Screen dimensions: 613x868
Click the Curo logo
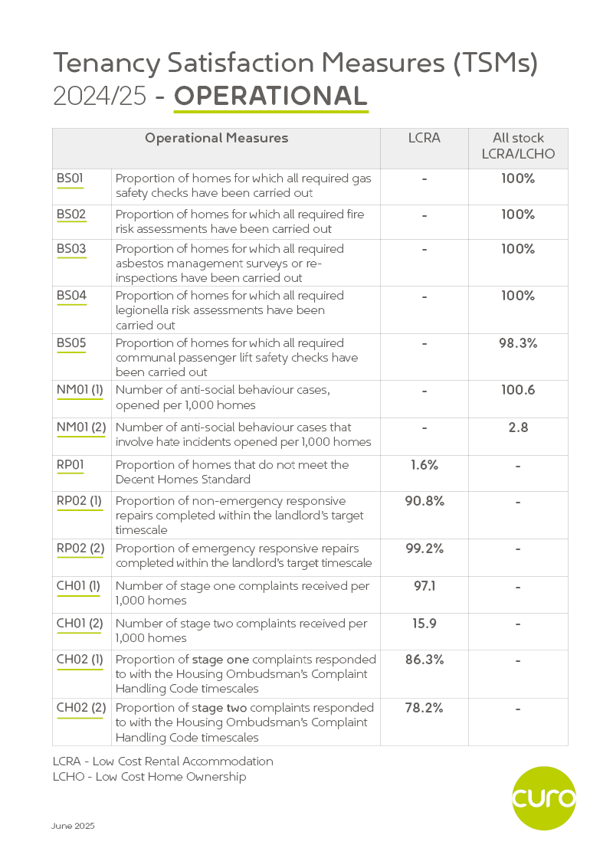point(543,798)
